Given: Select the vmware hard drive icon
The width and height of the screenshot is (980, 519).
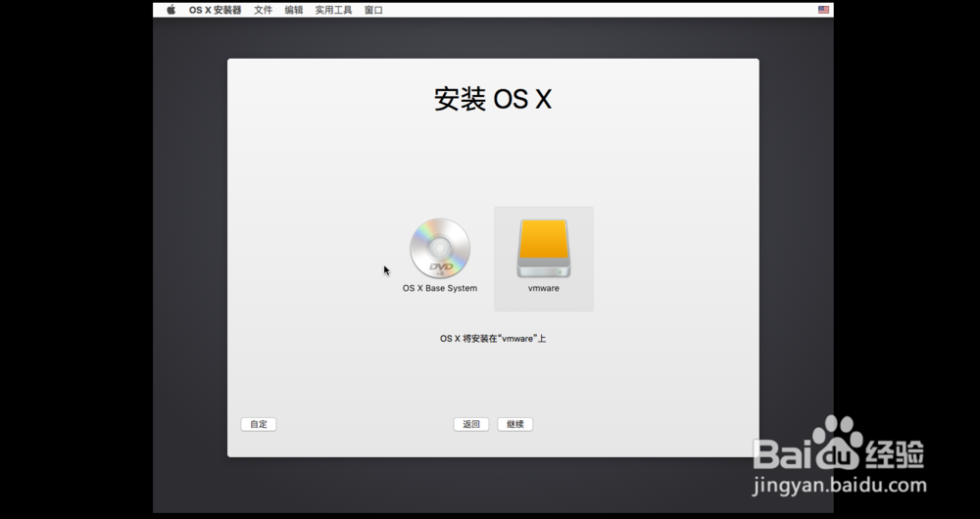Looking at the screenshot, I should click(x=544, y=248).
